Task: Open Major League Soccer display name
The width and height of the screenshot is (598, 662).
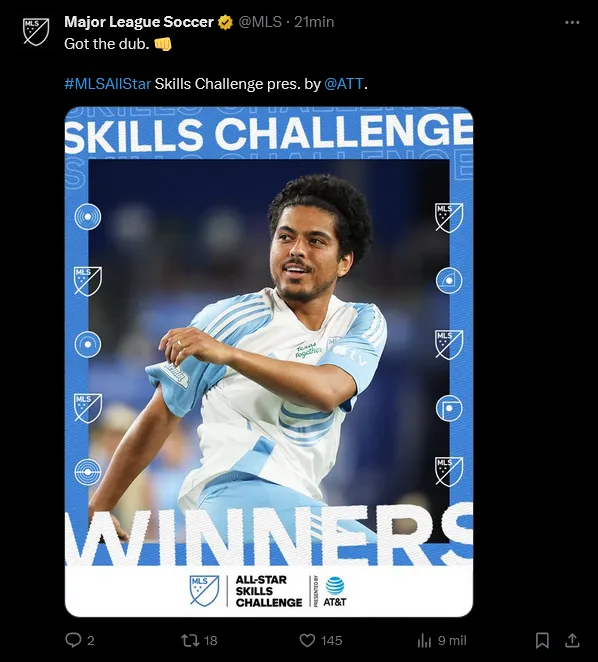Action: pyautogui.click(x=139, y=22)
